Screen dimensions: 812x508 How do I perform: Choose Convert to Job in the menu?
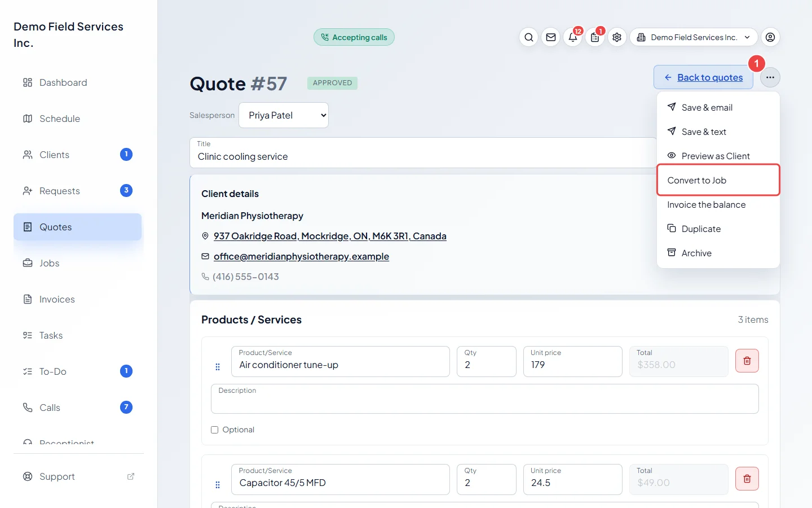click(x=718, y=180)
